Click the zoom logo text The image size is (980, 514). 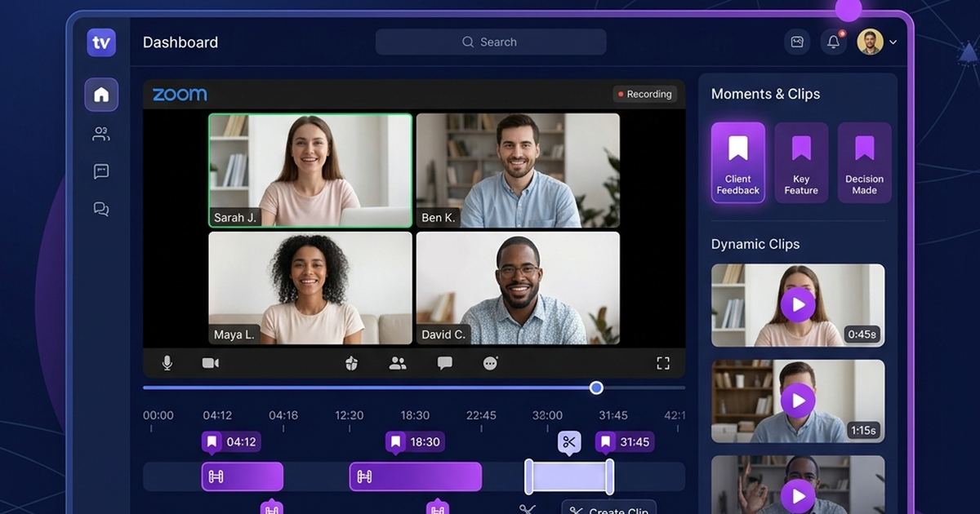coord(180,94)
